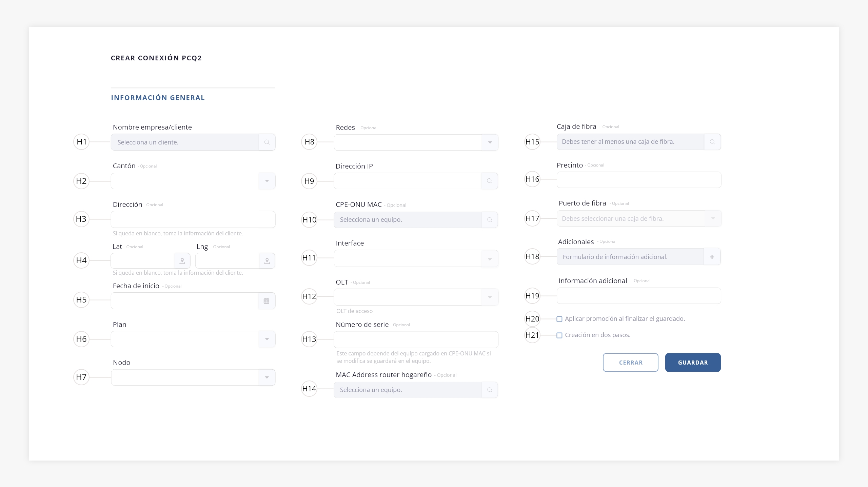Click the Dirección IP search icon
The image size is (868, 487).
pyautogui.click(x=489, y=181)
